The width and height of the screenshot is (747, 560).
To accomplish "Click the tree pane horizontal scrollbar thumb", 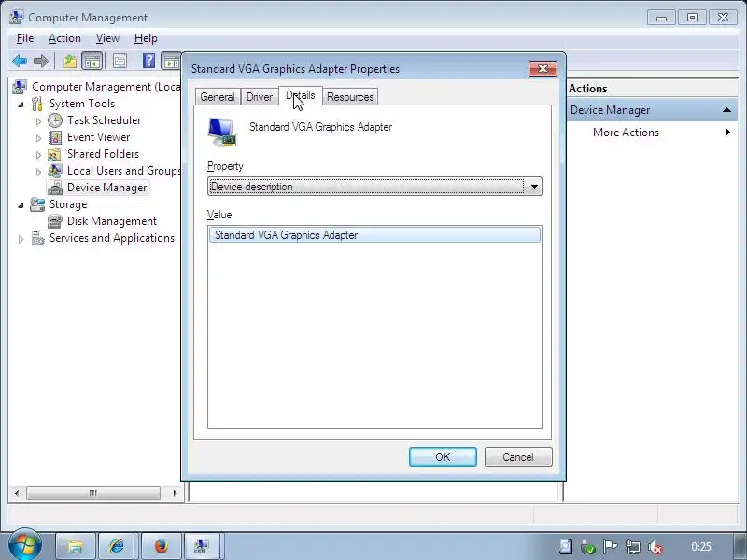I will pos(93,493).
